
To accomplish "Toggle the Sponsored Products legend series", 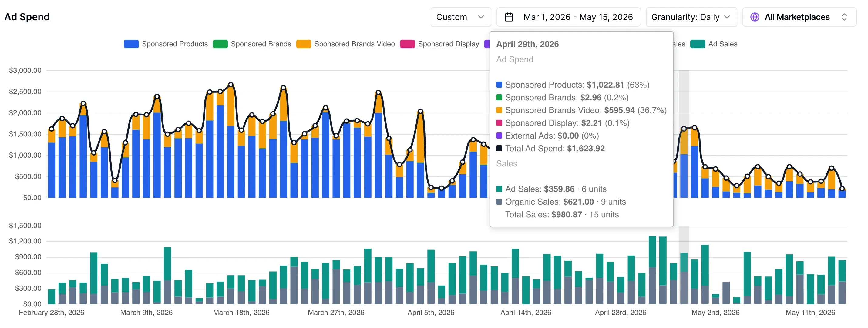I will pos(166,44).
